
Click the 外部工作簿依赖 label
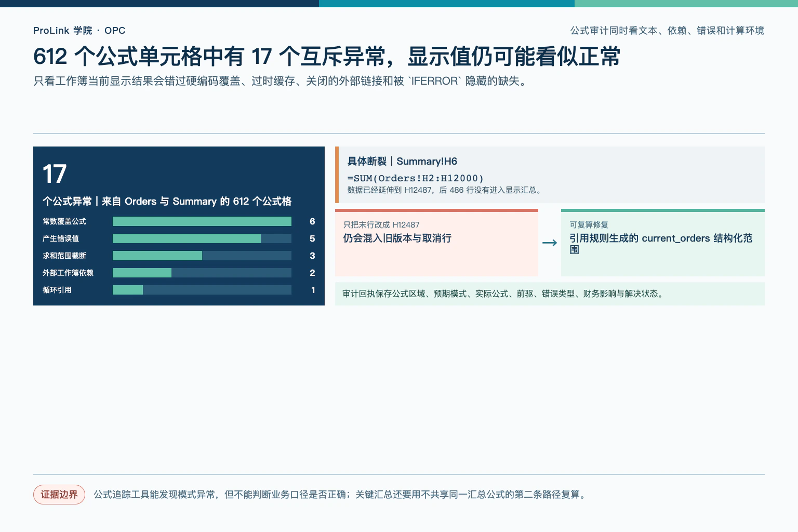68,273
